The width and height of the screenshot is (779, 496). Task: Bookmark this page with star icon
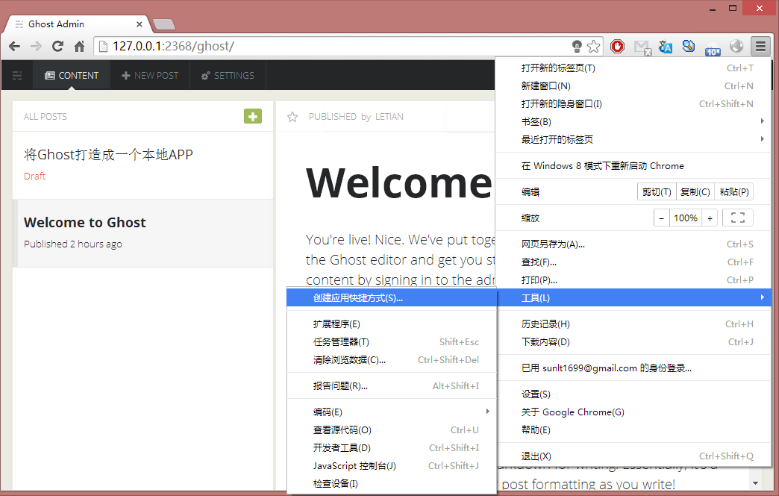tap(593, 46)
